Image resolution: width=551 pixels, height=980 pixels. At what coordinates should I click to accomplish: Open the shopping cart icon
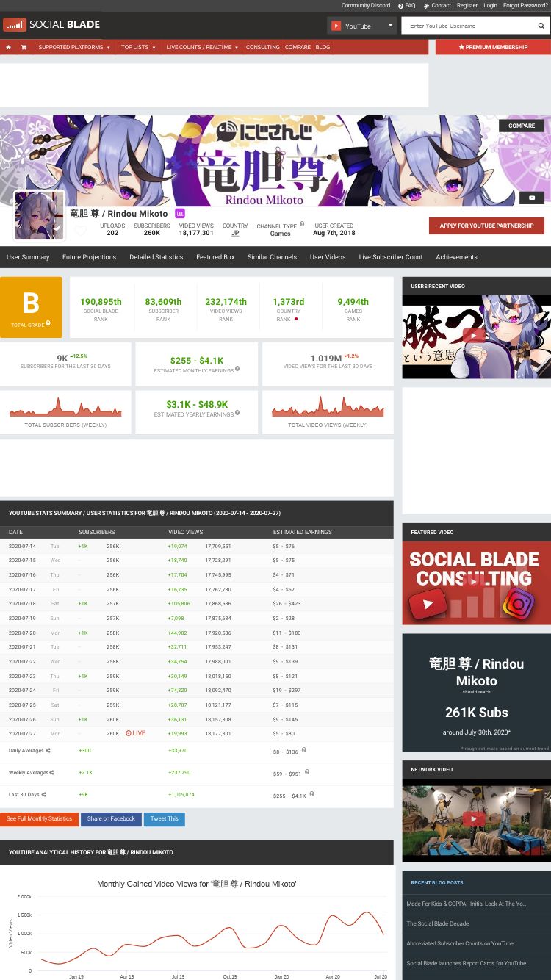click(x=24, y=47)
